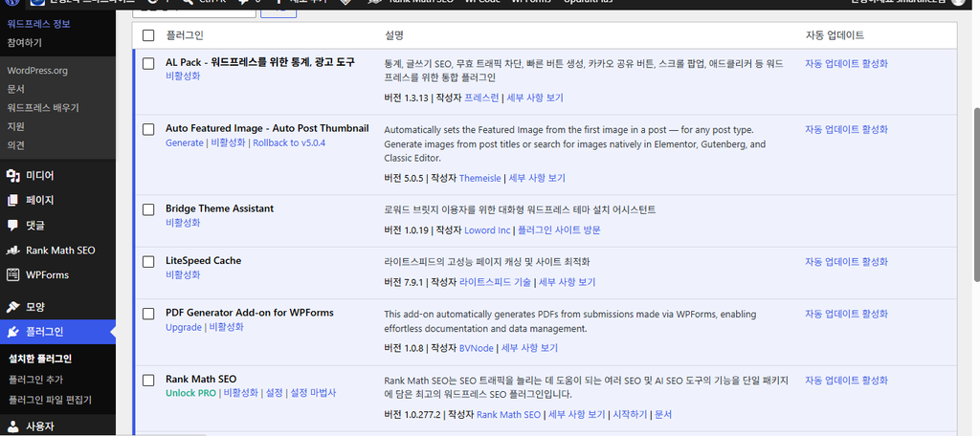View details for LiteSpeed Cache 7.9.1
980x436 pixels.
click(567, 282)
